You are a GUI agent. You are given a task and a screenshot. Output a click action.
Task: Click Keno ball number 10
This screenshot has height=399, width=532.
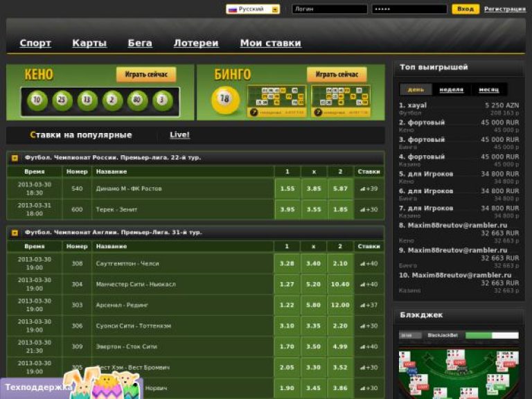click(37, 101)
